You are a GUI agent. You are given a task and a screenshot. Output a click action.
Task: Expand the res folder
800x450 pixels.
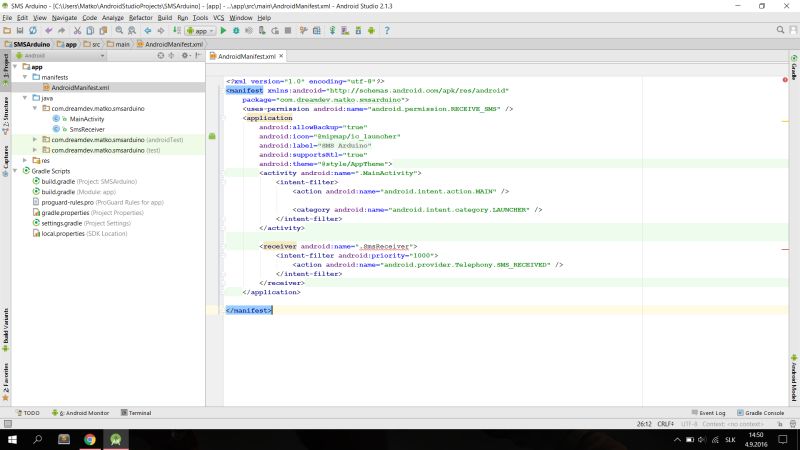point(25,160)
